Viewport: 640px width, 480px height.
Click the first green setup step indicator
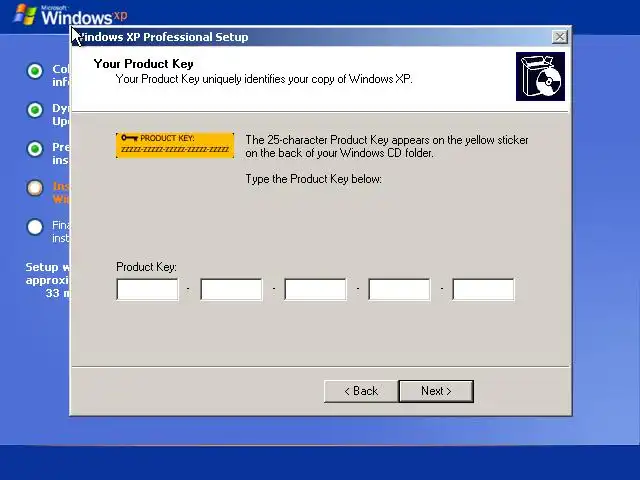tap(35, 71)
